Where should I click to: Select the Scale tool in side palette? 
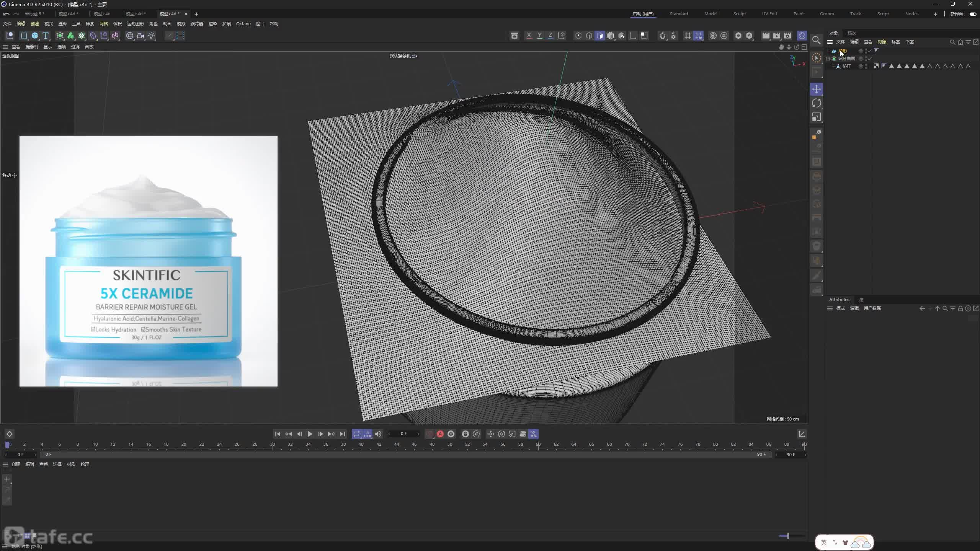pos(816,117)
